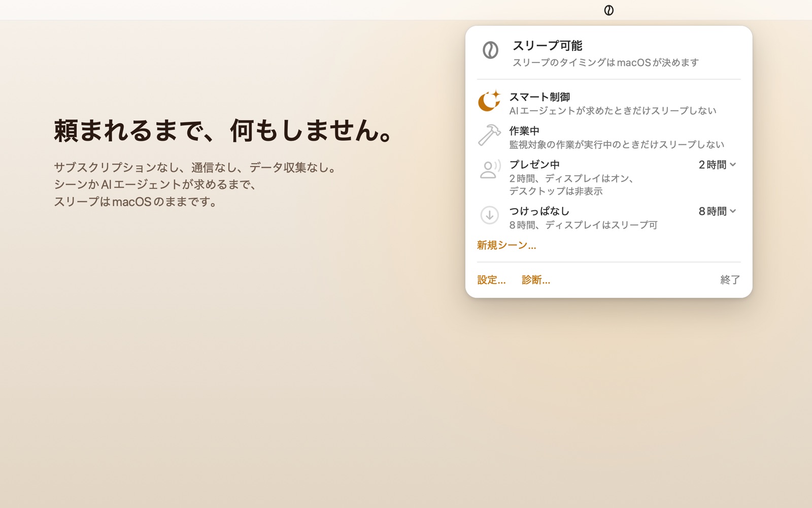Click 終了 to quit the app
This screenshot has height=508, width=812.
tap(730, 280)
